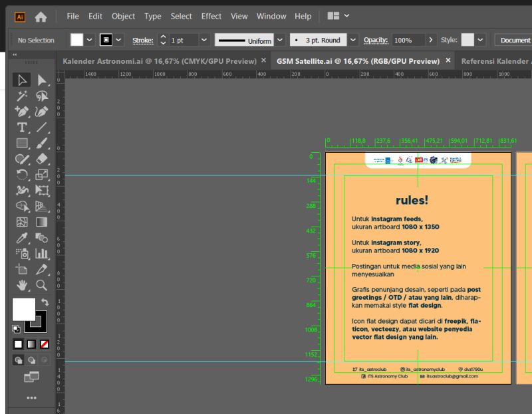
Task: Select the Artboard tool
Action: 21,269
